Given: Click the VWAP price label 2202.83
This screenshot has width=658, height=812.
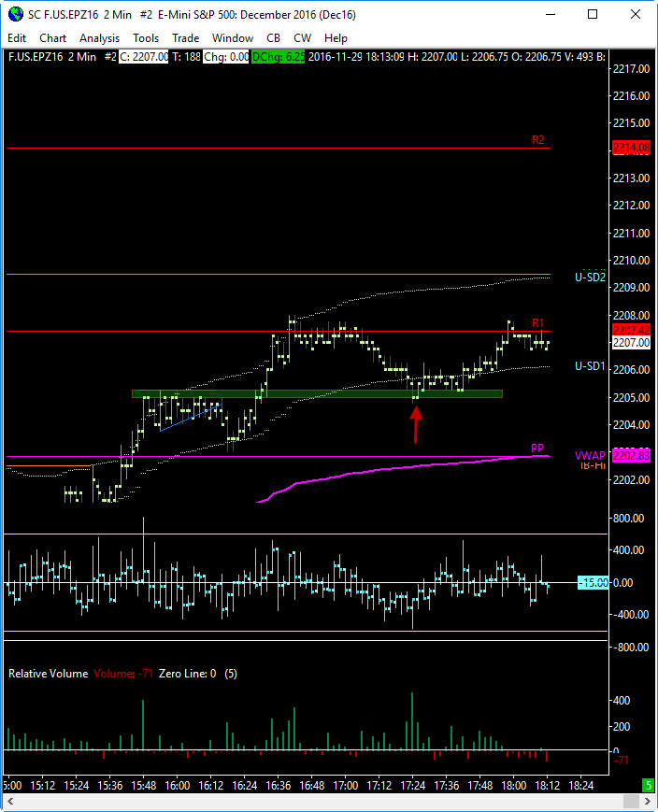Looking at the screenshot, I should [x=631, y=456].
